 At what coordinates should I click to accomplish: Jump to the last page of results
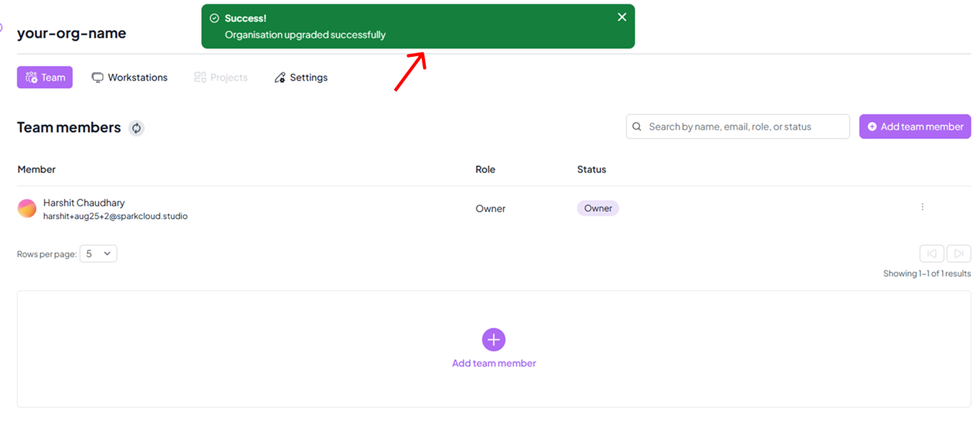point(959,253)
